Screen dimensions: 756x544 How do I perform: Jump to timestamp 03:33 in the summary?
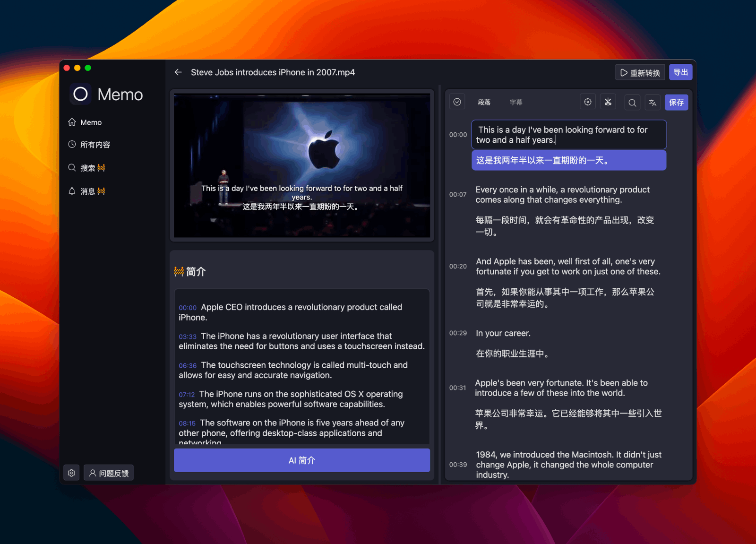pos(188,337)
